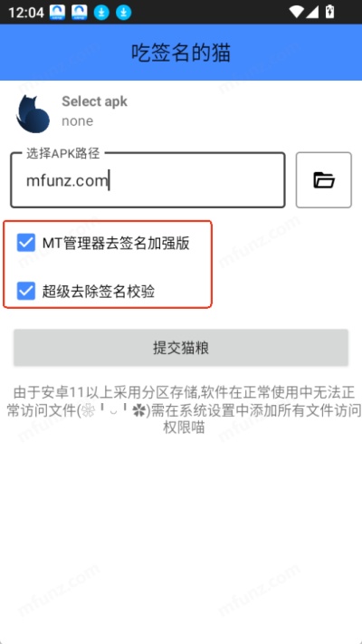Tap the second app notification icon in status bar

coord(80,13)
